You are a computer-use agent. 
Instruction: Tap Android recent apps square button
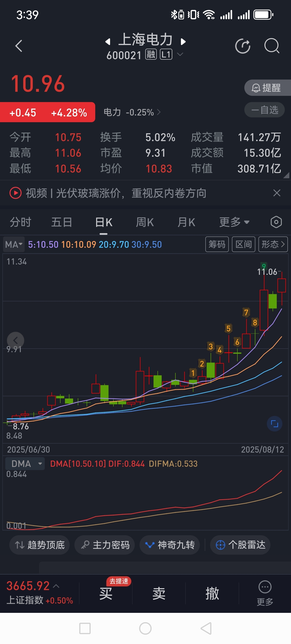tap(85, 628)
